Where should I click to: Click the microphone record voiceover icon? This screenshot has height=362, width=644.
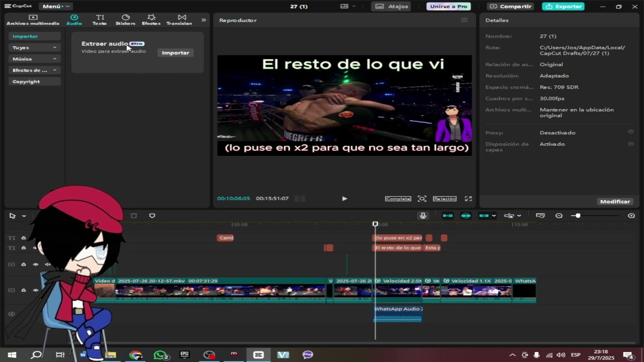click(x=423, y=216)
